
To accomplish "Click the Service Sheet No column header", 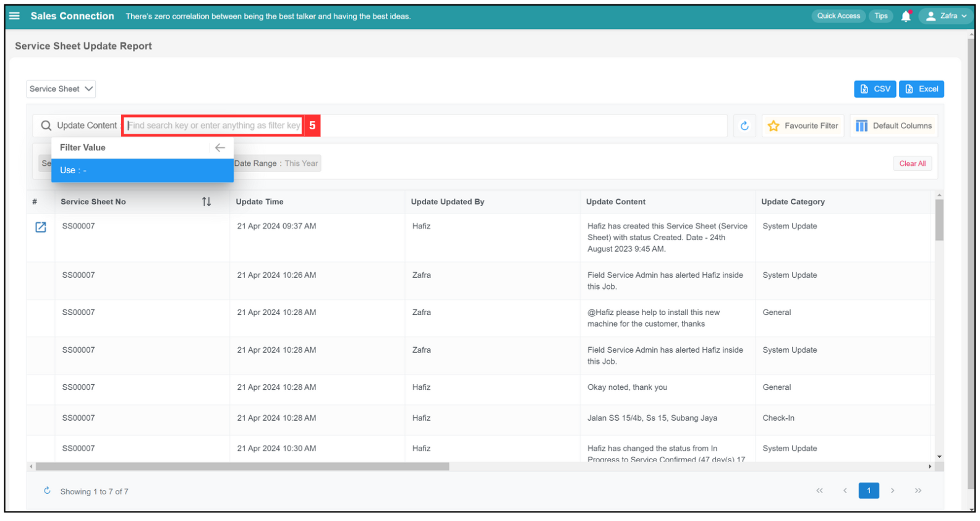I will click(93, 202).
